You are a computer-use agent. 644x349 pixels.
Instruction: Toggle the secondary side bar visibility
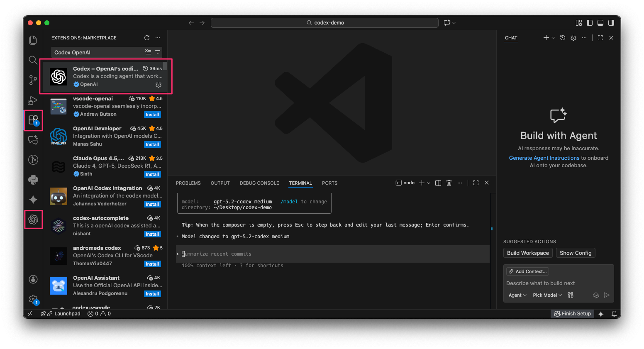[x=611, y=23]
